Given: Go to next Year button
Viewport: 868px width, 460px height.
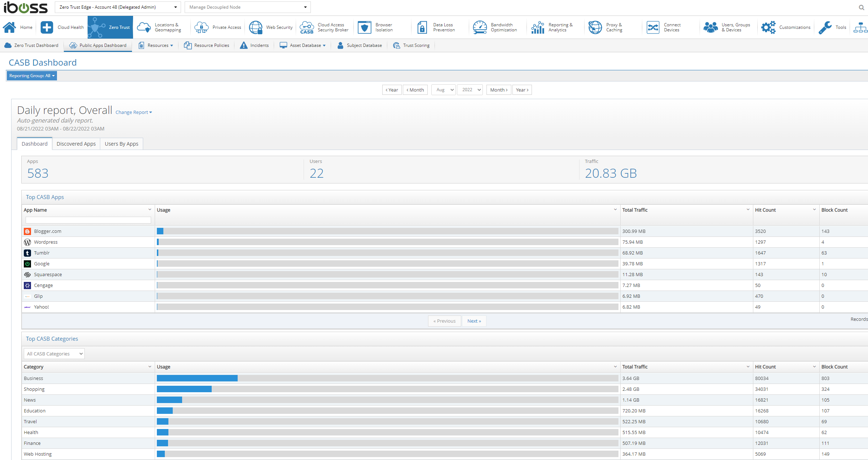Looking at the screenshot, I should 522,90.
